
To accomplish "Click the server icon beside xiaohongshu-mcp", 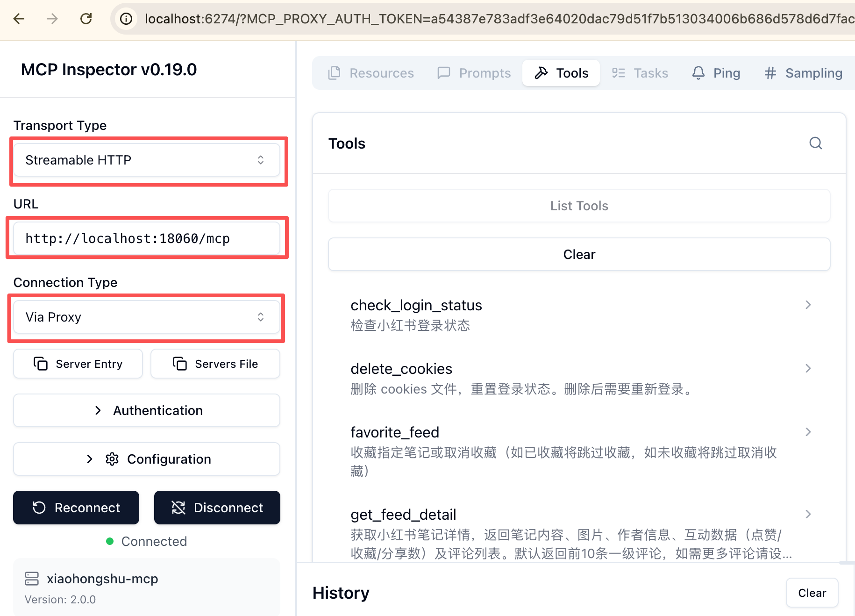I will 31,579.
